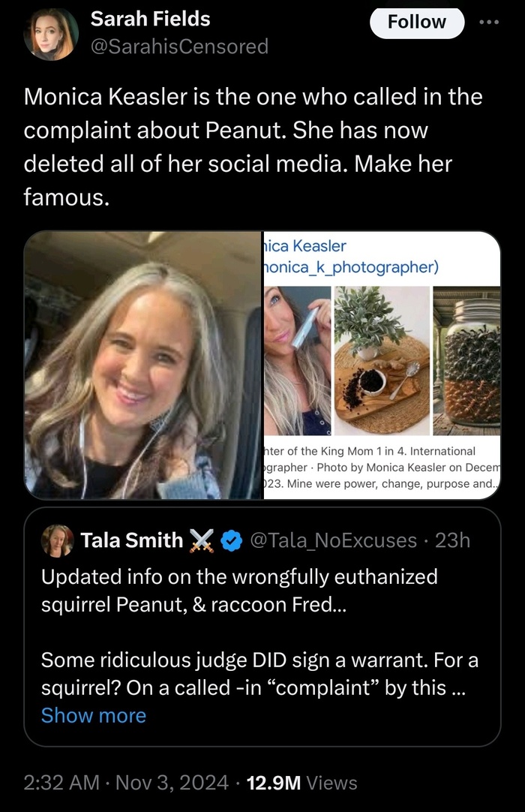This screenshot has height=812, width=525.
Task: Click the plant and tray thumbnail
Action: click(x=382, y=360)
